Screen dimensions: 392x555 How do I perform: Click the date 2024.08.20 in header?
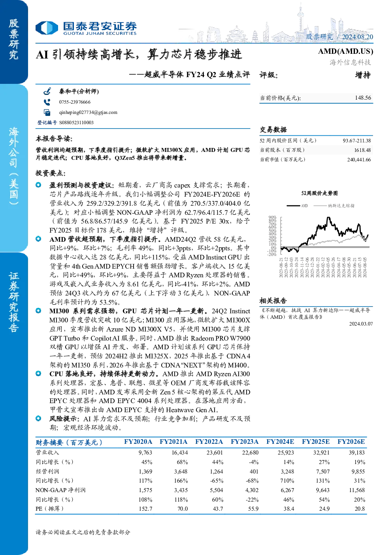[357, 37]
